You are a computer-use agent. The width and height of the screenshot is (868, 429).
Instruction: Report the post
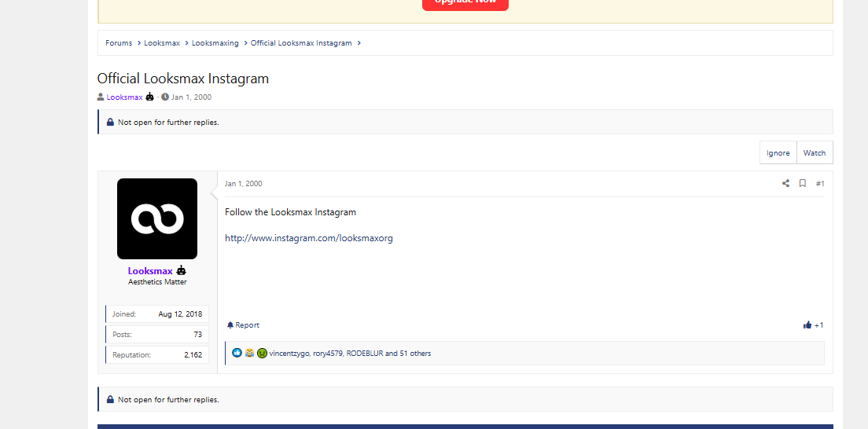tap(243, 325)
